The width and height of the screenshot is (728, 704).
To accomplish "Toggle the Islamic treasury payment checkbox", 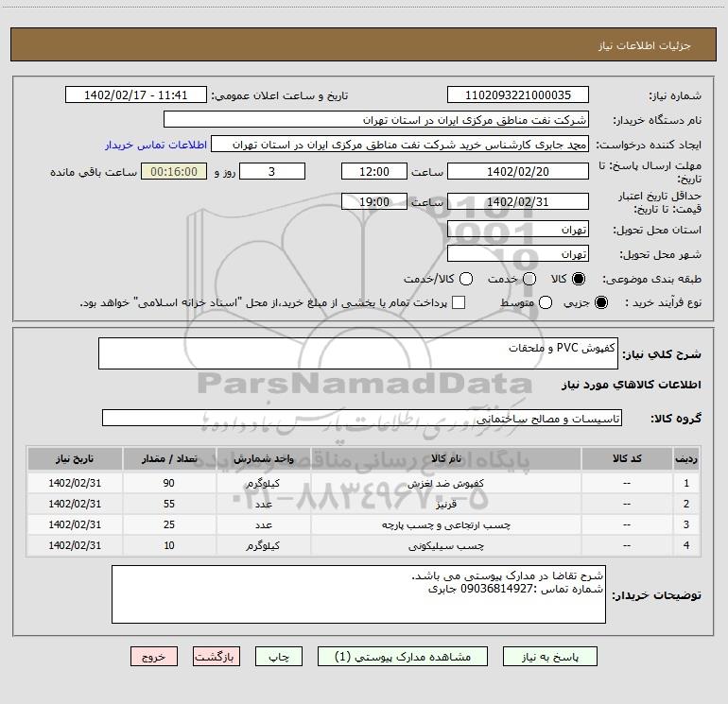I will [459, 302].
